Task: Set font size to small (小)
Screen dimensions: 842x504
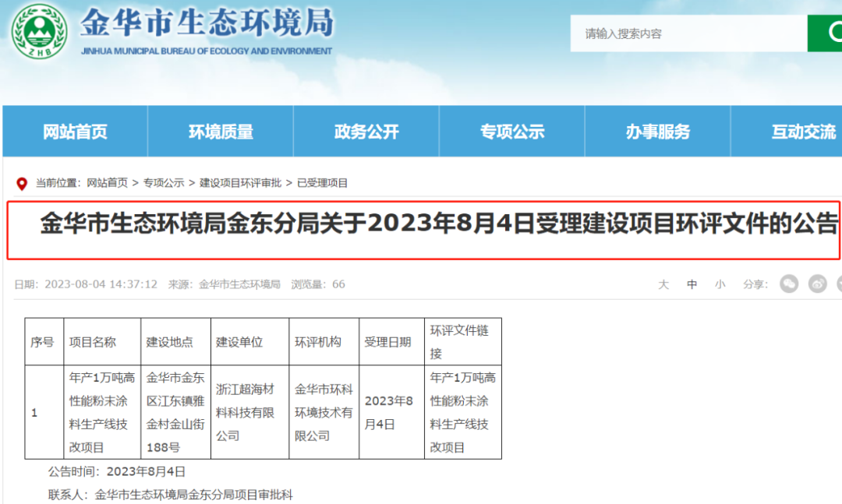Action: tap(720, 285)
